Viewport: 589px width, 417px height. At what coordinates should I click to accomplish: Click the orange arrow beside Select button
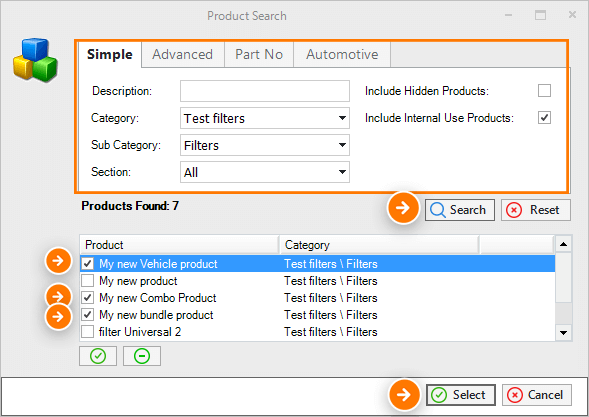coord(404,394)
